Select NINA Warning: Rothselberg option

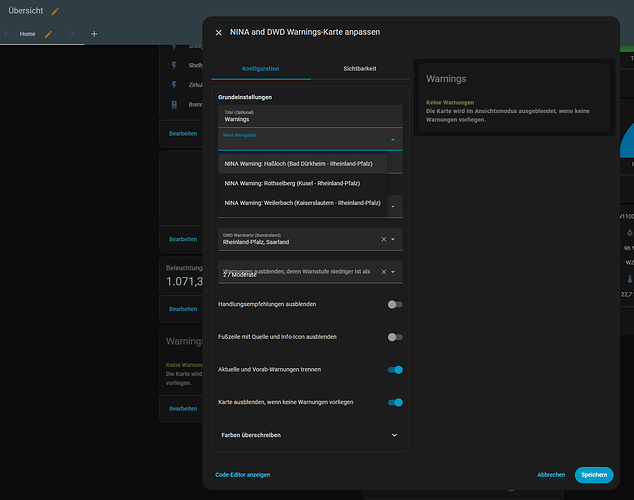click(x=302, y=184)
